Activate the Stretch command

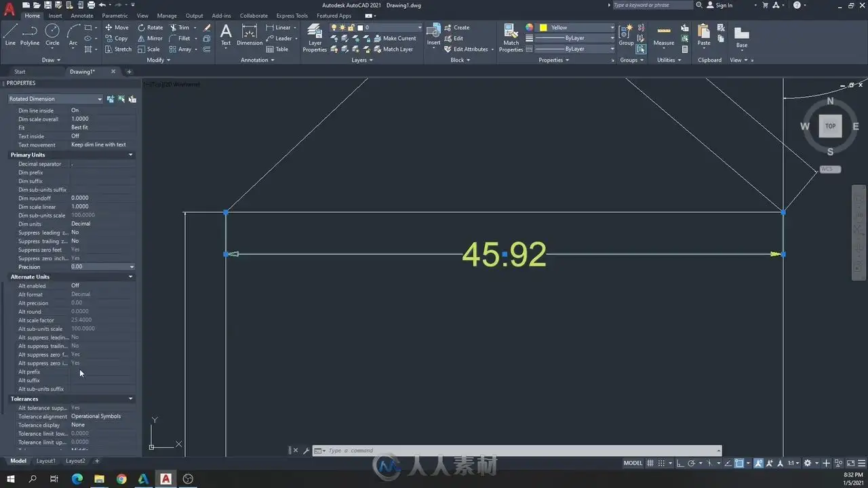click(118, 49)
